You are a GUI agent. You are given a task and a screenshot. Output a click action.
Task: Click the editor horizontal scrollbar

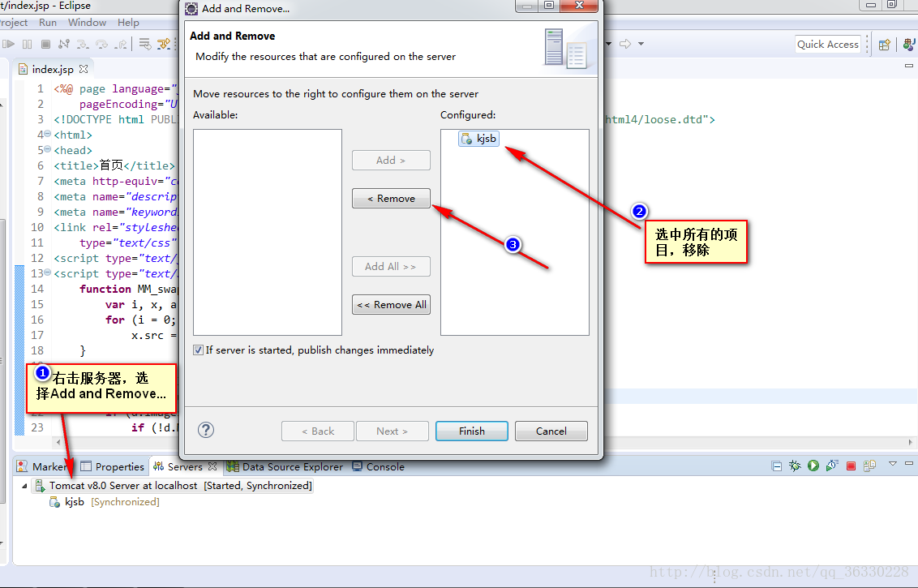point(484,442)
